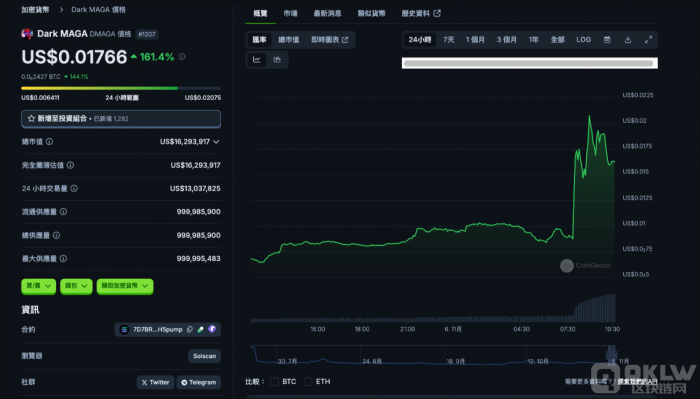
Task: Click external link icon beside 歷史資料
Action: click(438, 13)
